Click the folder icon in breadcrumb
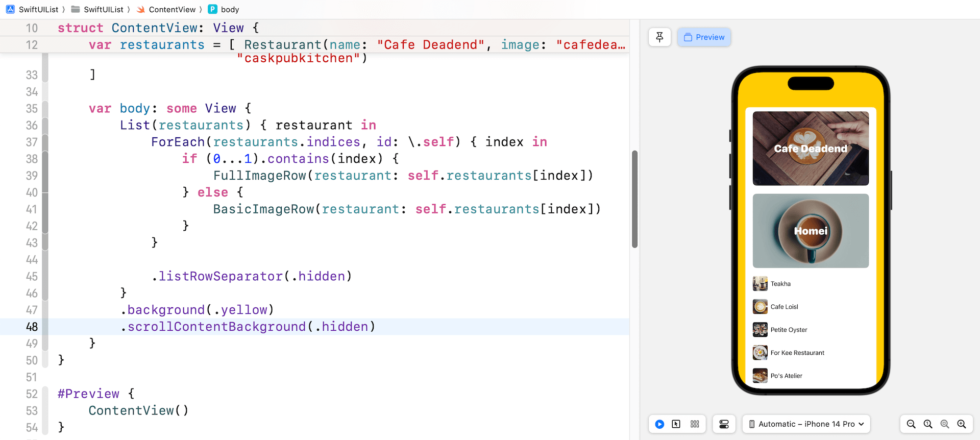Viewport: 980px width, 440px height. click(76, 9)
